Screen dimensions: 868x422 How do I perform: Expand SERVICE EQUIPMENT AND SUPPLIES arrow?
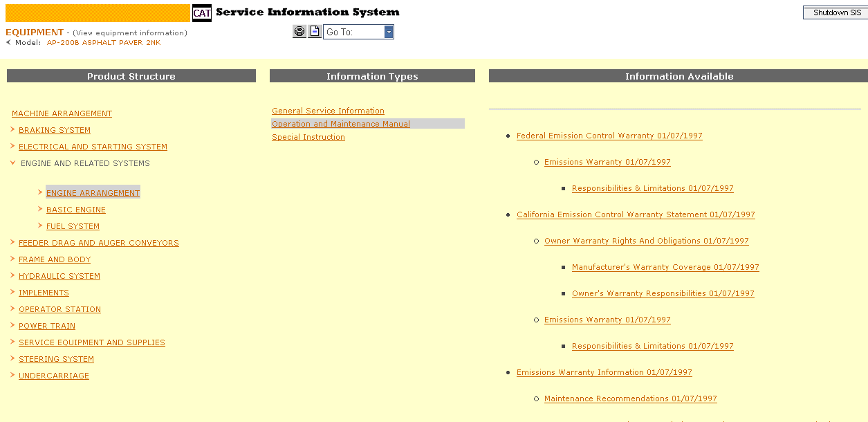(13, 342)
